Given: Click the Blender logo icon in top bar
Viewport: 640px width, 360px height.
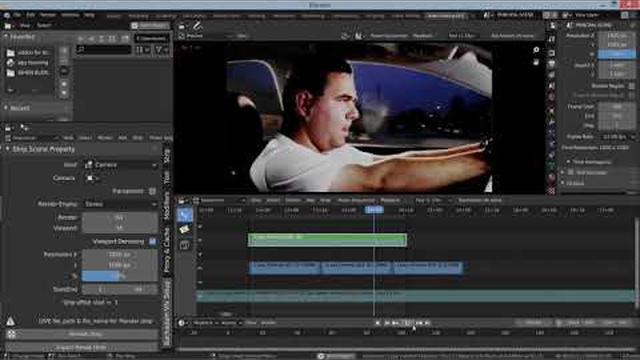Looking at the screenshot, I should (x=7, y=15).
